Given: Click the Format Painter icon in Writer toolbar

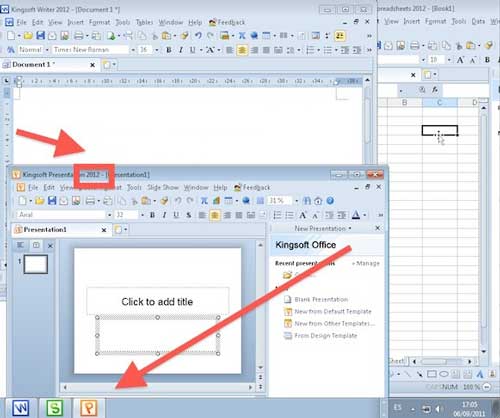Looking at the screenshot, I should 184,35.
